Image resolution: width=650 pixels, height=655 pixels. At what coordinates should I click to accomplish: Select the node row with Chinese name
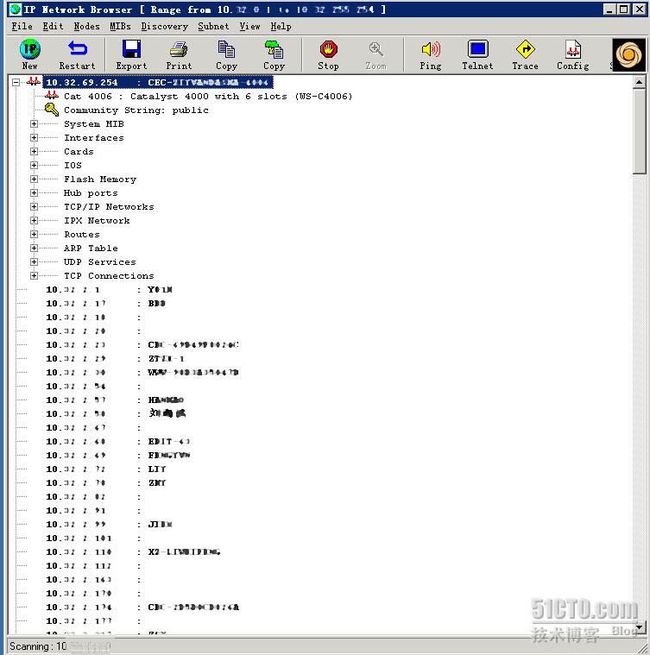(x=116, y=414)
